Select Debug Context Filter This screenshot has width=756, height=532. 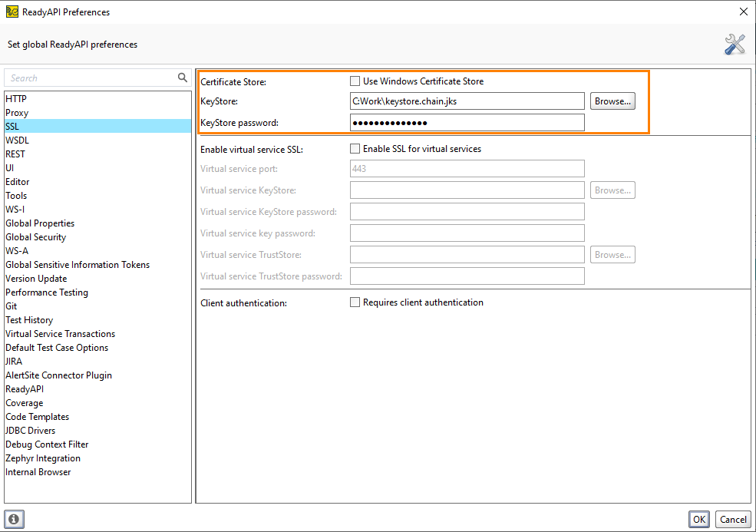(97, 444)
